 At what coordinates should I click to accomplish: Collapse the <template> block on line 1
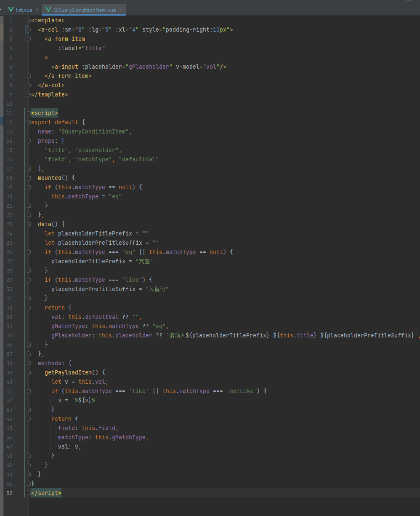[x=29, y=20]
